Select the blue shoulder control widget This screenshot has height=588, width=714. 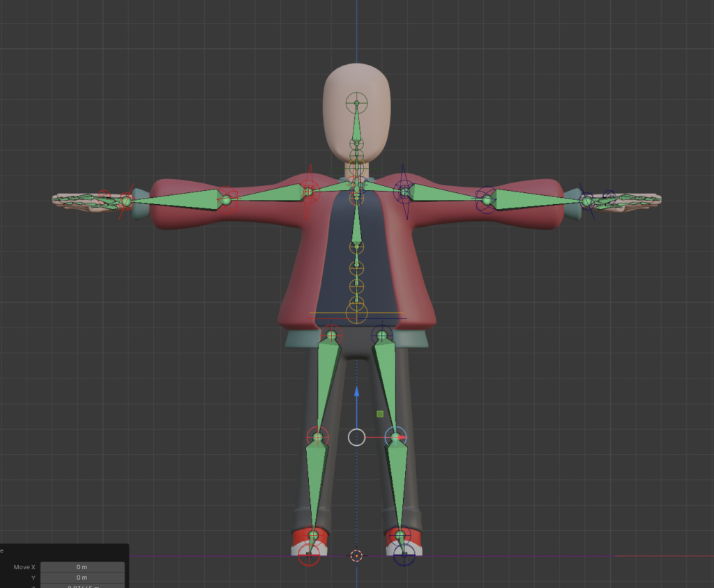[x=404, y=189]
